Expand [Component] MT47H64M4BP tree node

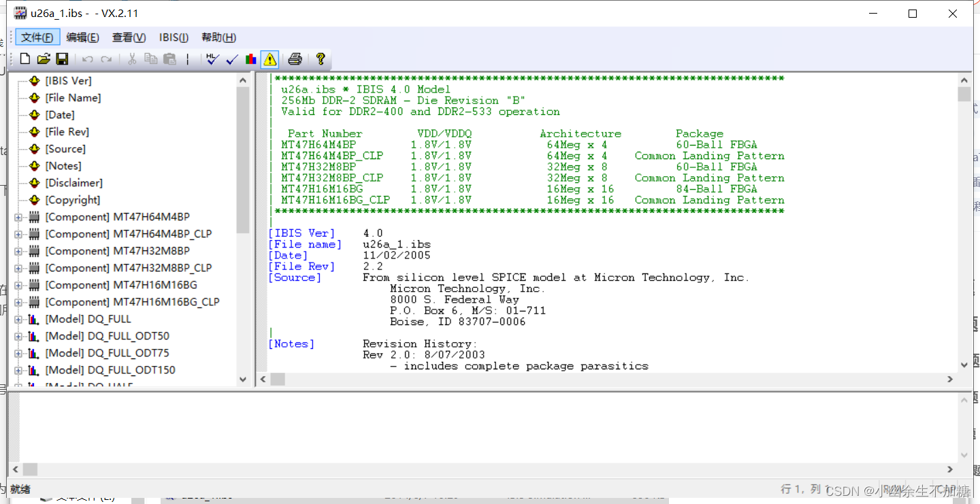[x=18, y=218]
